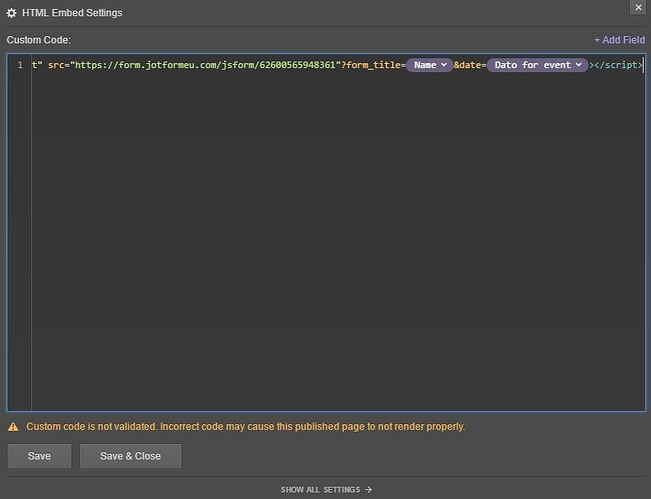Close the HTML Embed Settings dialog
Viewport: 651px width, 499px height.
[x=638, y=7]
